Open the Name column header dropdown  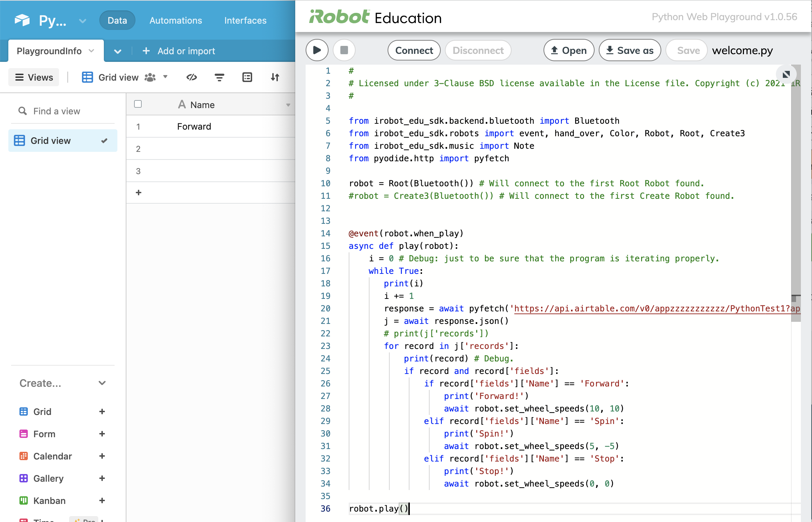288,105
